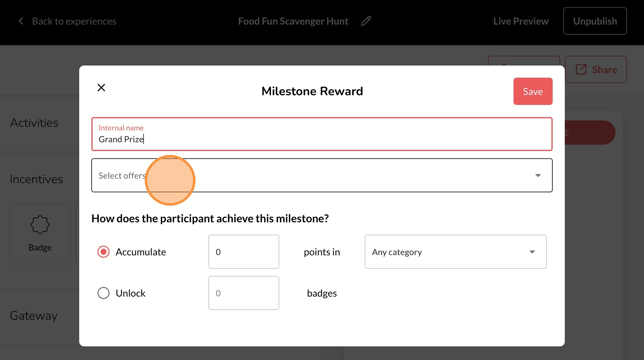The image size is (644, 360).
Task: Select the Accumulate radio button
Action: click(x=103, y=252)
